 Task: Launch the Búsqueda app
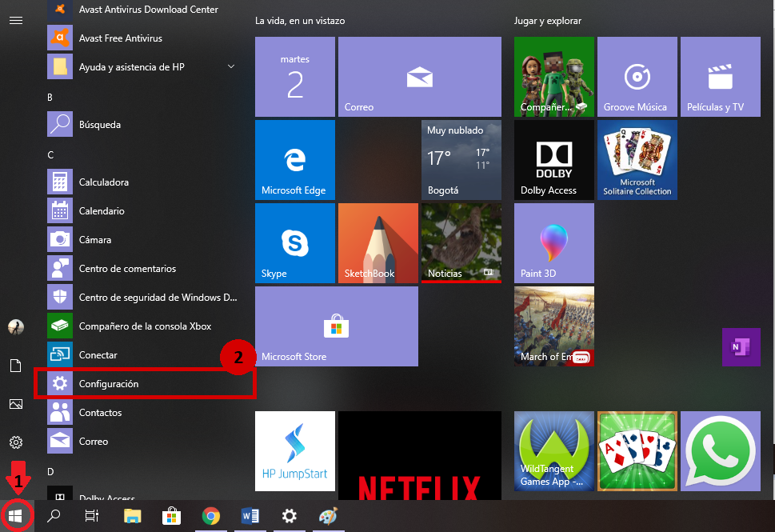coord(143,125)
